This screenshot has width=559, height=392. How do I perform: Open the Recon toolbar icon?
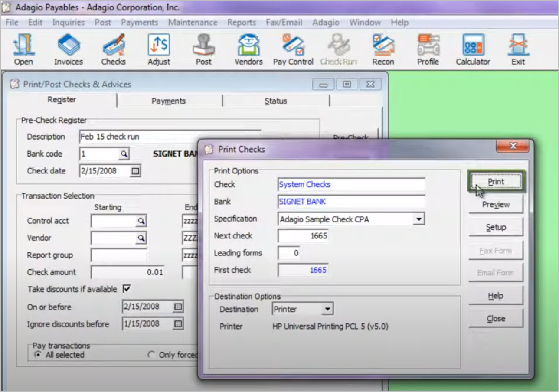tap(383, 50)
